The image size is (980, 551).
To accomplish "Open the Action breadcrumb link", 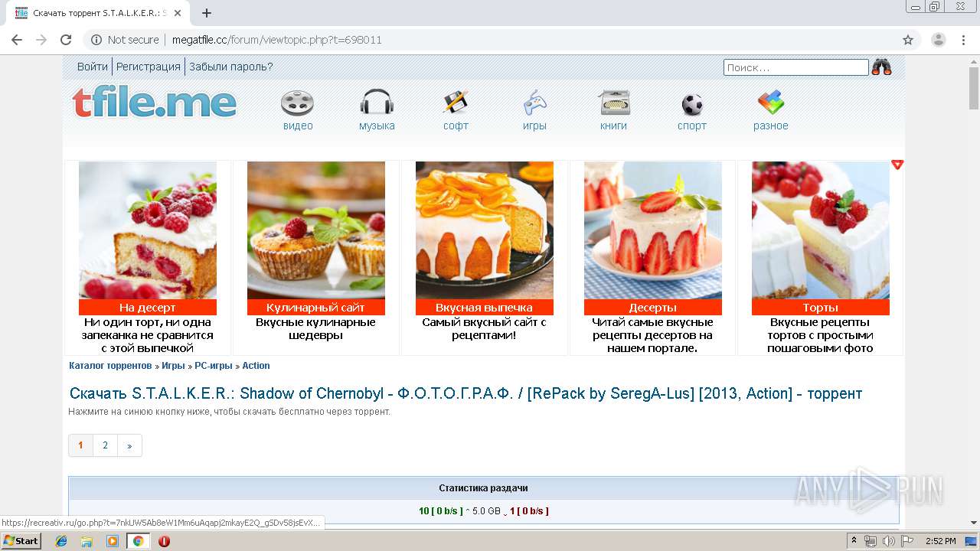I will click(x=256, y=366).
